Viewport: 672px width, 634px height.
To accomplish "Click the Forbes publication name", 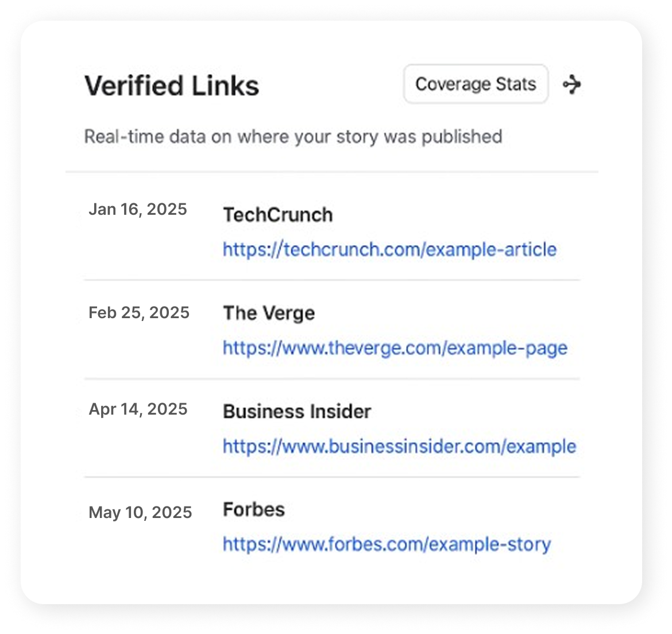I will point(254,510).
